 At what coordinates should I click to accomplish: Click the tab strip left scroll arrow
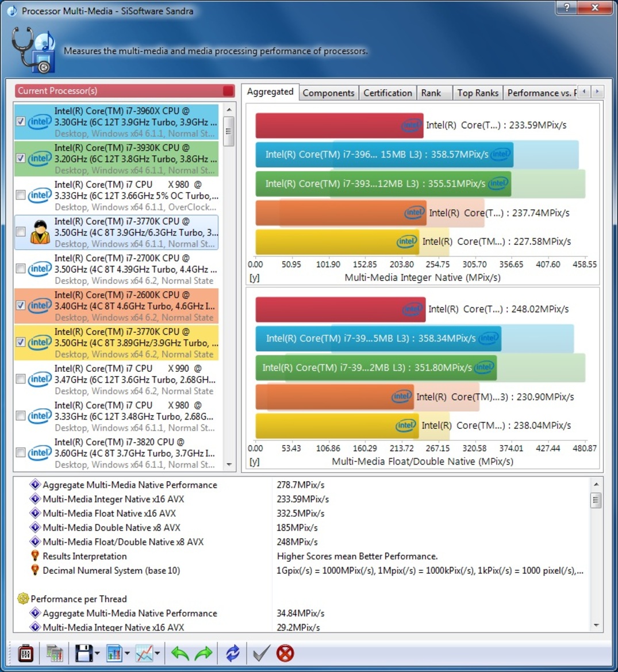click(x=584, y=91)
